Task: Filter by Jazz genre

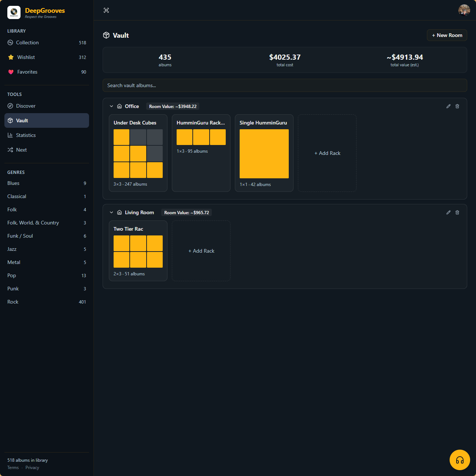Action: coord(47,249)
